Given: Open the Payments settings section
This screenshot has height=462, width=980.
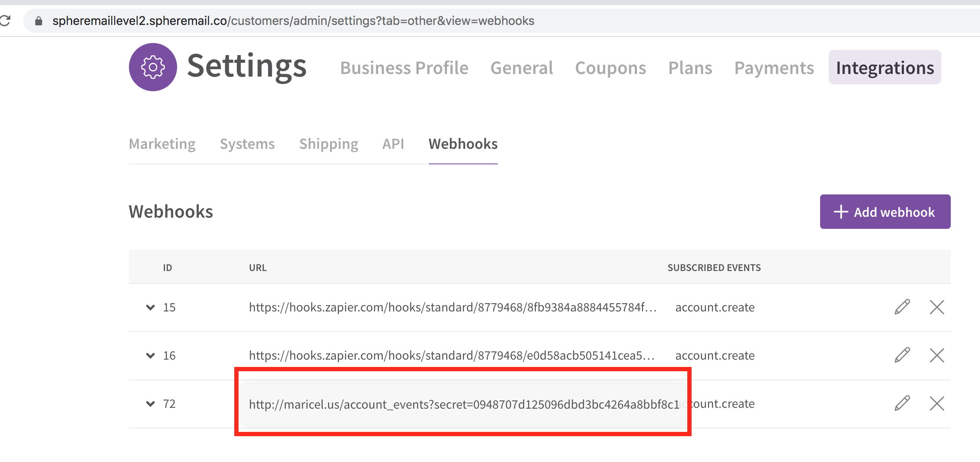Looking at the screenshot, I should [774, 68].
